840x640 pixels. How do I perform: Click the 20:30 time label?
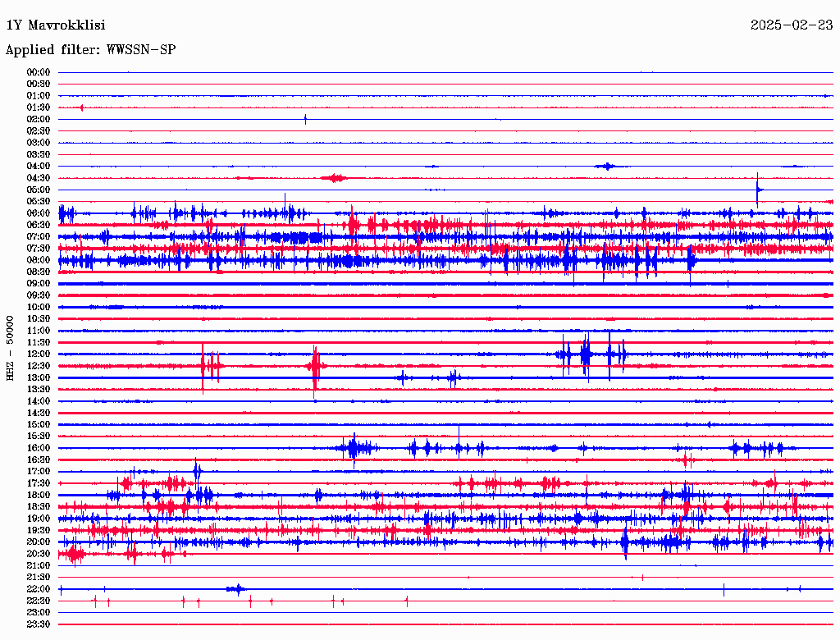pos(38,554)
